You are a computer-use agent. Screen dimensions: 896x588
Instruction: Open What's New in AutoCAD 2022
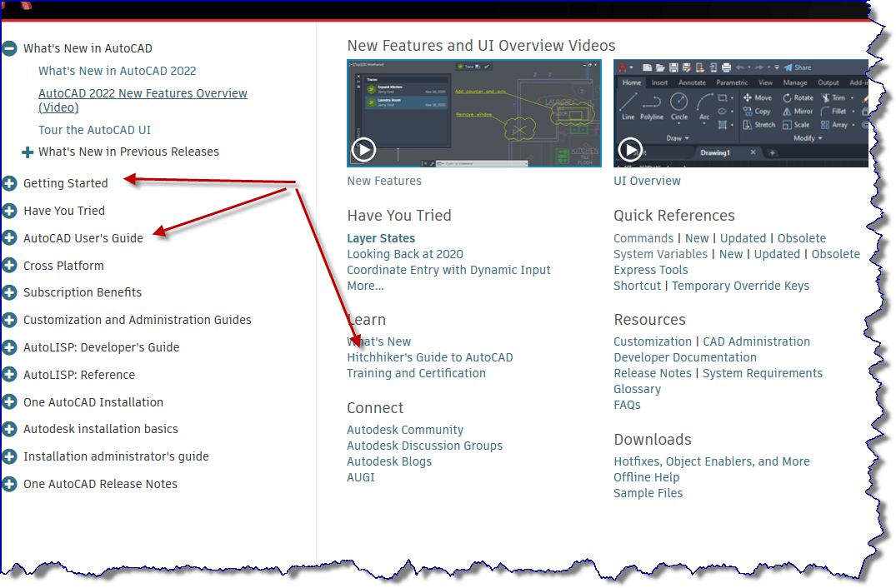118,71
